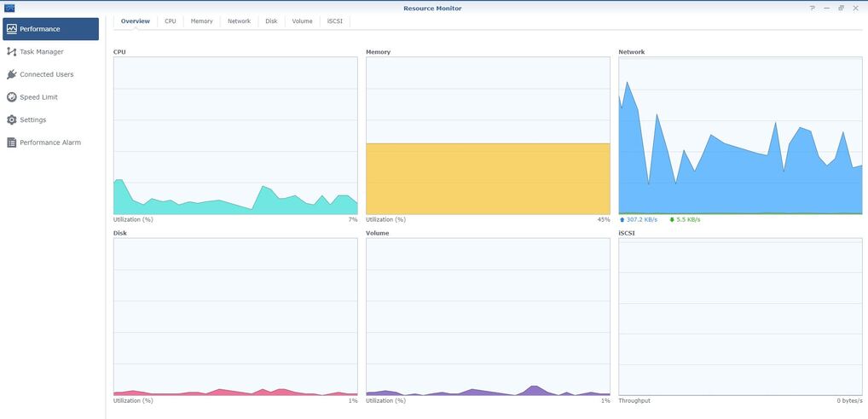Image resolution: width=868 pixels, height=419 pixels.
Task: Click the Disk chart heading
Action: pyautogui.click(x=119, y=233)
